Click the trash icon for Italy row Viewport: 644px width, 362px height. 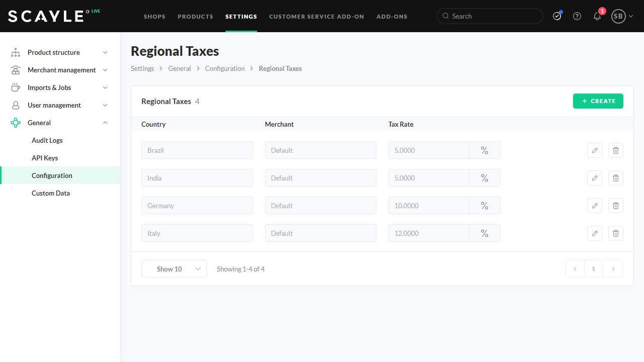point(615,233)
